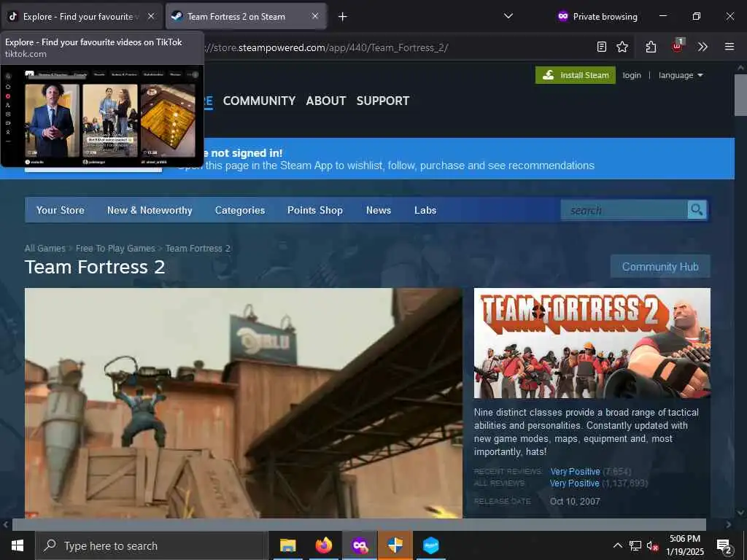
Task: Follow the Free To Play Games breadcrumb
Action: click(x=115, y=248)
